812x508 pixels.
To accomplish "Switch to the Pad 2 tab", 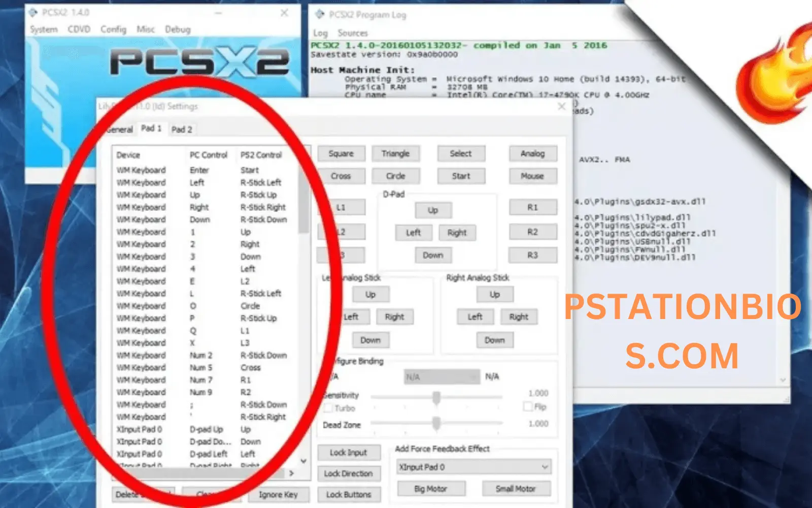I will point(182,129).
